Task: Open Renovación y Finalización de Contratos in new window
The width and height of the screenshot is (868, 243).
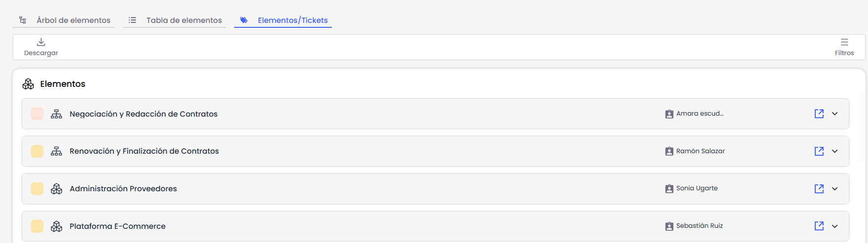Action: tap(819, 151)
